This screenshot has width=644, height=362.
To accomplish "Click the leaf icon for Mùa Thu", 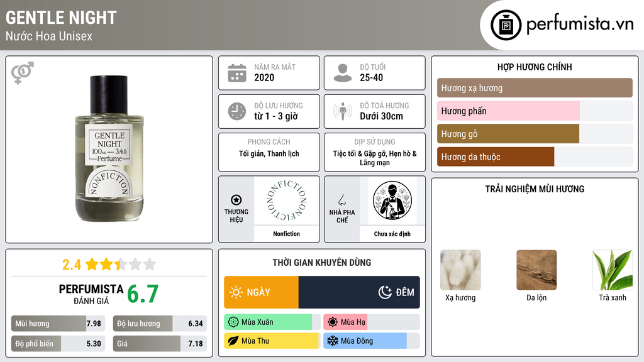I will point(233,341).
